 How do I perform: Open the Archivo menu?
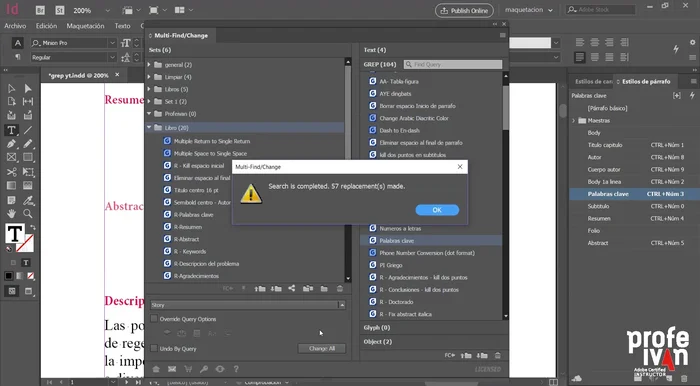[15, 26]
